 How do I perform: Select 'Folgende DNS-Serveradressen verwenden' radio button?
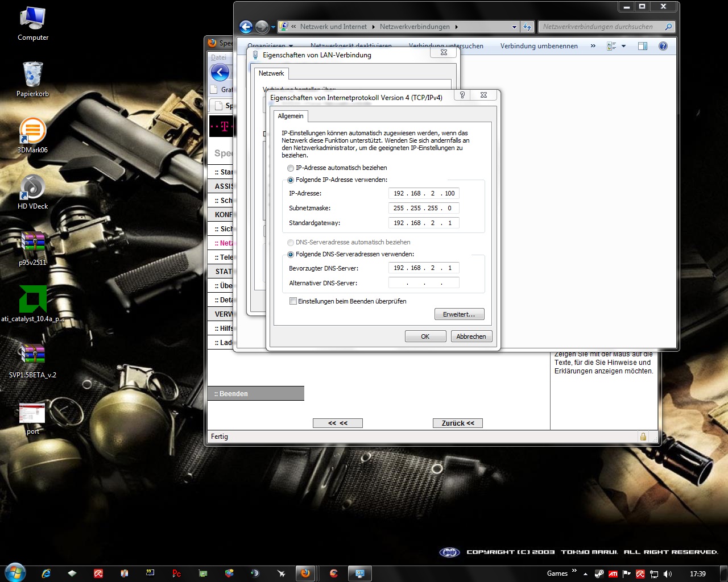pos(291,255)
